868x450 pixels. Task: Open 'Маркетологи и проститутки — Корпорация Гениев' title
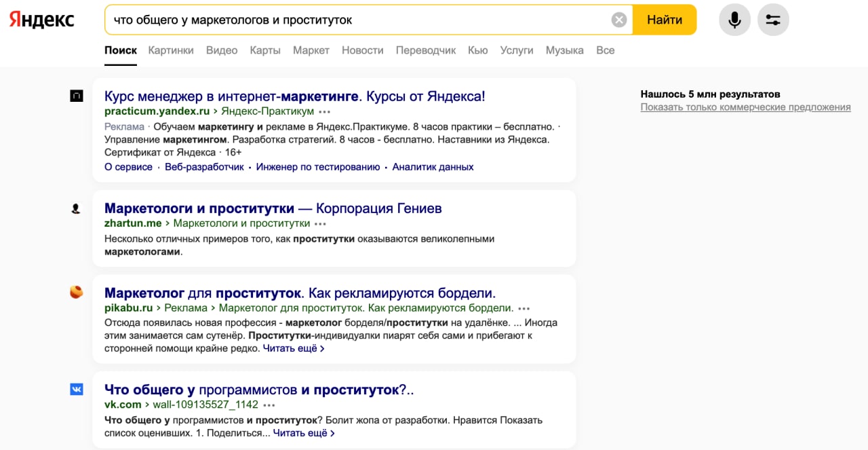pos(273,208)
